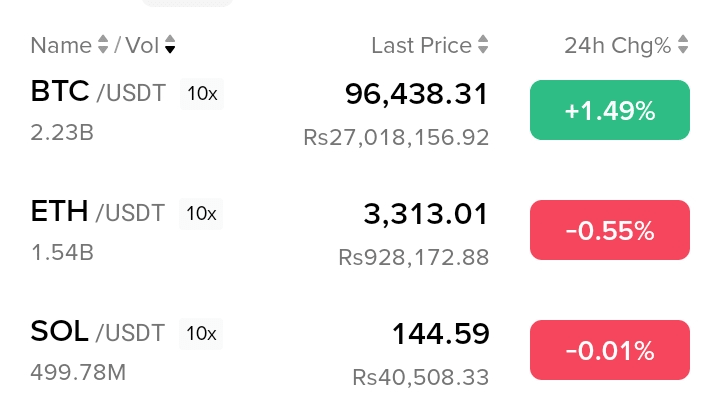Click the ETH 10x leverage badge
719x403 pixels.
201,214
